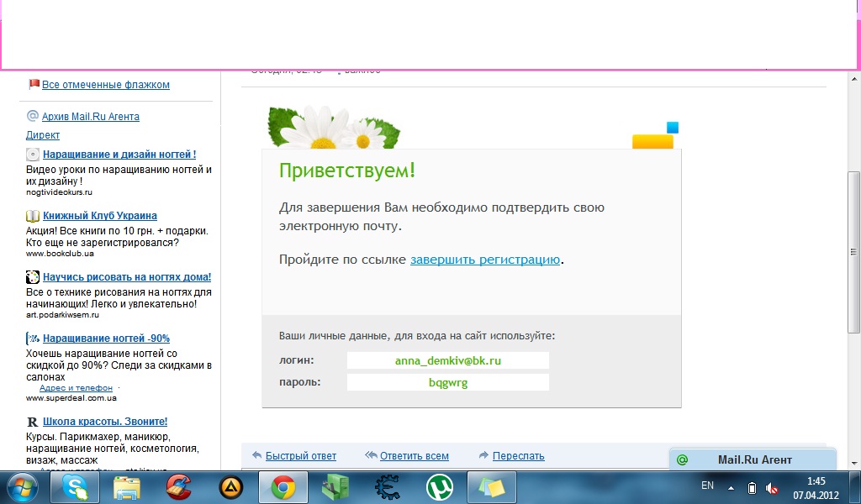
Task: Click the red flag icon
Action: (34, 84)
